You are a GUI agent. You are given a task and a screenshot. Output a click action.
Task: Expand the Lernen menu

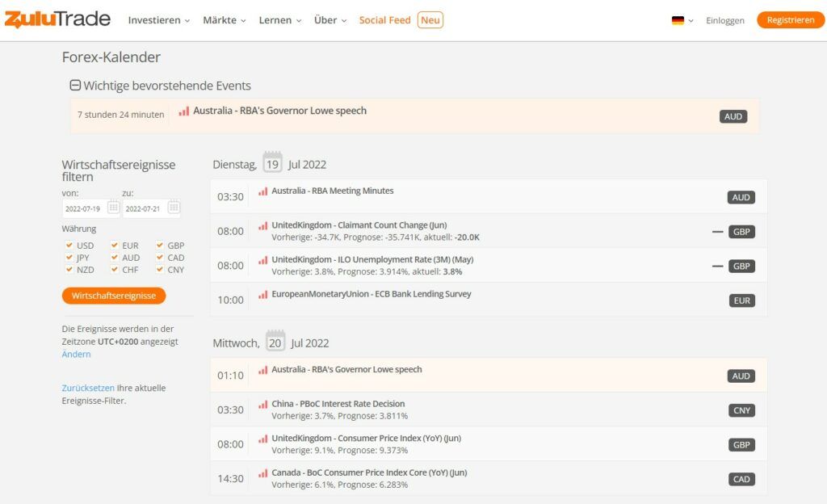click(280, 20)
